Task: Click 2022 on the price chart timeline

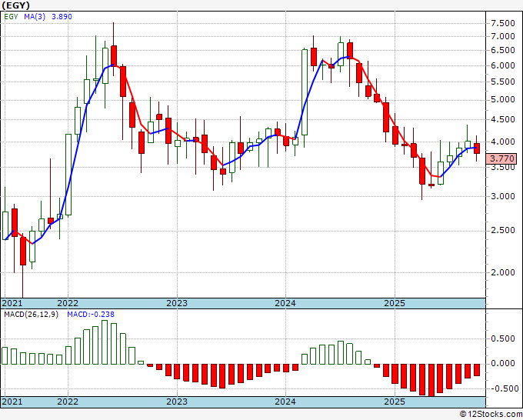Action: 68,303
